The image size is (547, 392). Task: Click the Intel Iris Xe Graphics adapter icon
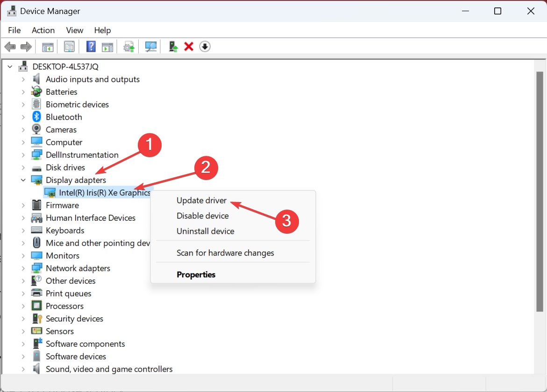(50, 193)
